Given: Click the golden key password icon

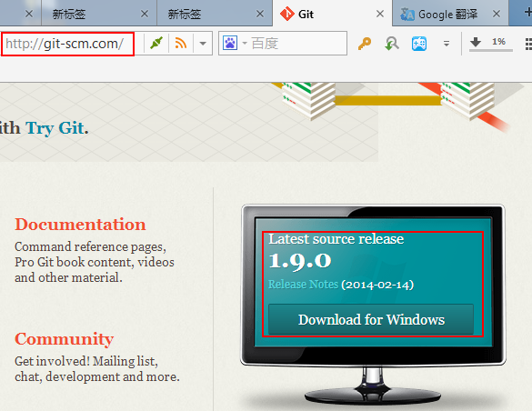Looking at the screenshot, I should coord(365,44).
